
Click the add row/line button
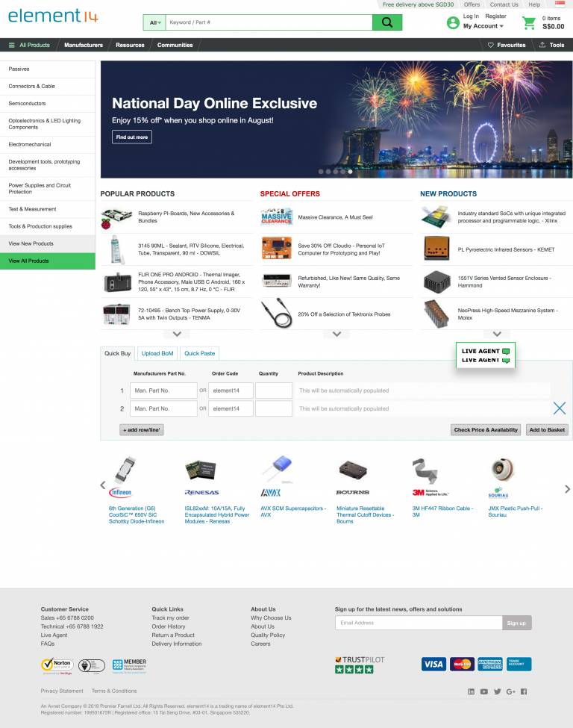[142, 430]
